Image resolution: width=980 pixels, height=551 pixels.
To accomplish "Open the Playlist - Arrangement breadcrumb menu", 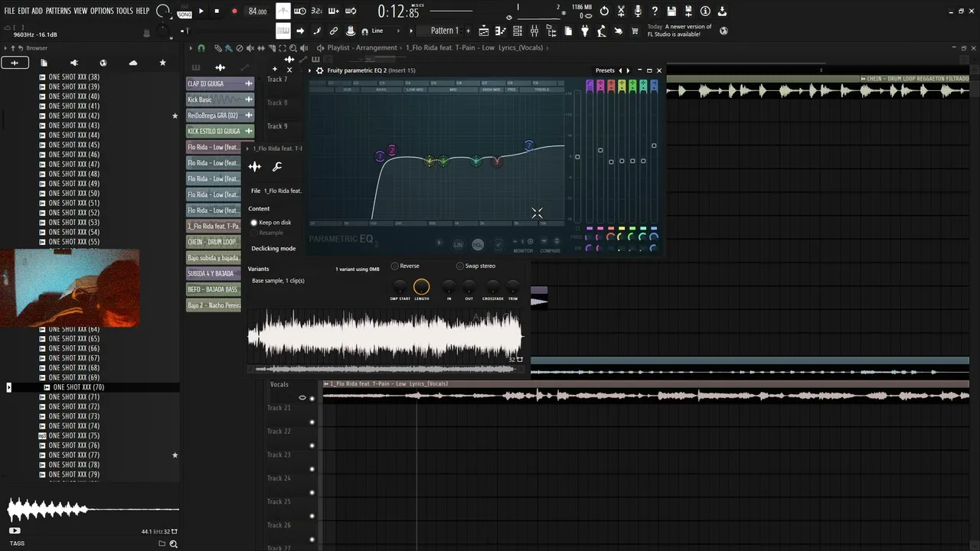I will point(361,47).
